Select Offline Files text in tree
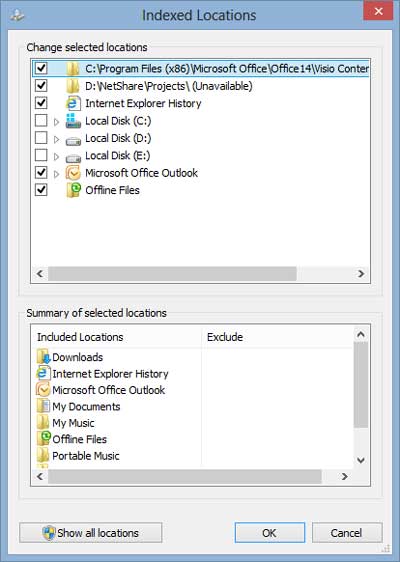Image resolution: width=400 pixels, height=562 pixels. 112,190
